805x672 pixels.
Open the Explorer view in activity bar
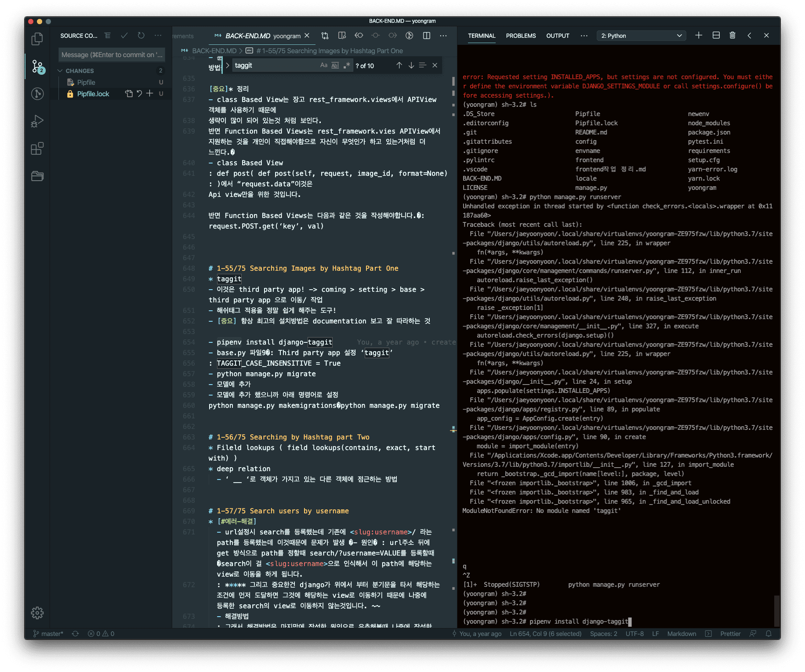click(37, 39)
